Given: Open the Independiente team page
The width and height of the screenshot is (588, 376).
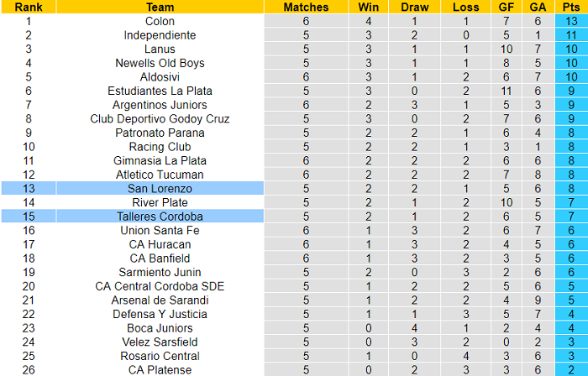Looking at the screenshot, I should (x=160, y=35).
